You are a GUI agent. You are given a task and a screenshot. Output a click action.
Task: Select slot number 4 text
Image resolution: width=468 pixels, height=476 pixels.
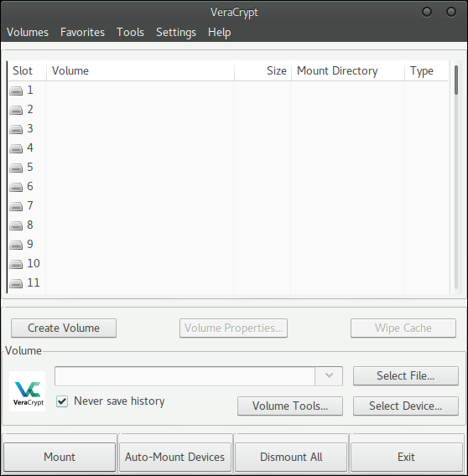click(30, 147)
